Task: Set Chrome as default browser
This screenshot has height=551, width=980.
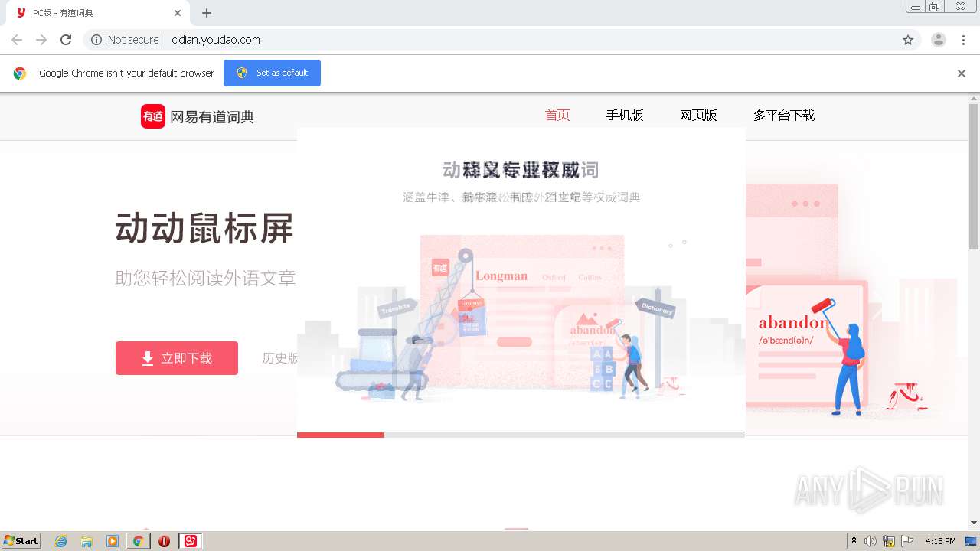Action: coord(272,73)
